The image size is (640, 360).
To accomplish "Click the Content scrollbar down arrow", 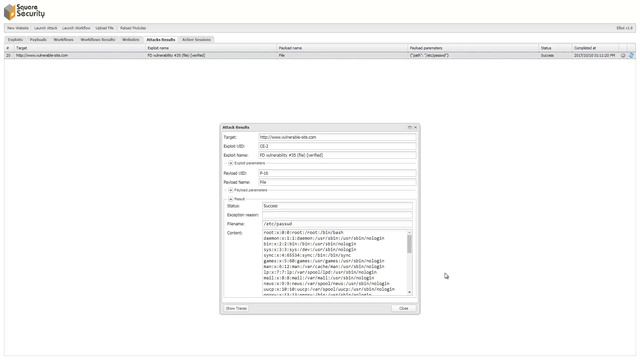I will (x=409, y=292).
